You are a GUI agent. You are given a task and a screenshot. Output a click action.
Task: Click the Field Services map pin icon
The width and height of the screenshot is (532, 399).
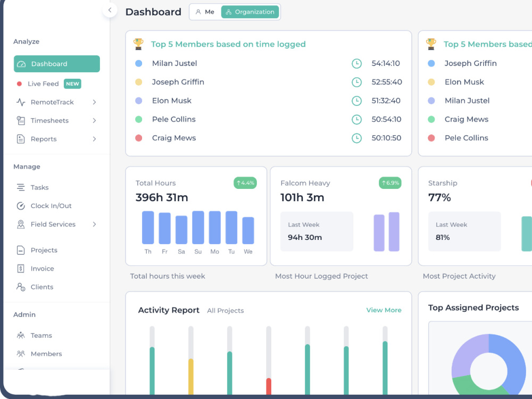(21, 225)
